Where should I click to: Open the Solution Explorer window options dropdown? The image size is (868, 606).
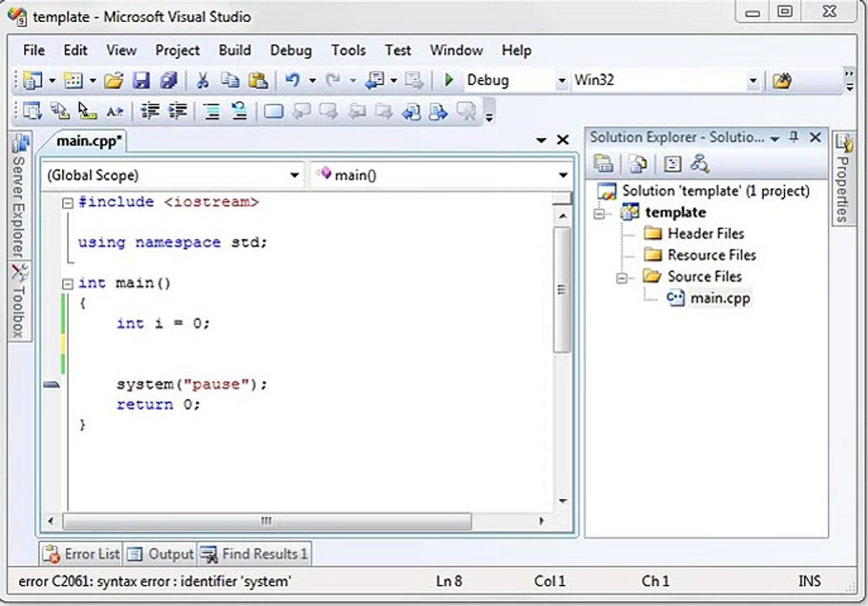[775, 139]
